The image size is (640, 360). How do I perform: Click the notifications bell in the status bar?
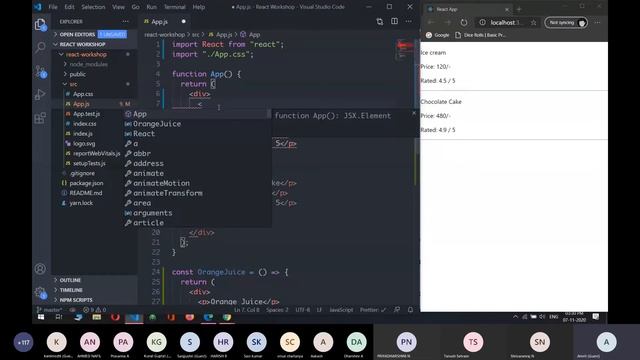point(410,310)
